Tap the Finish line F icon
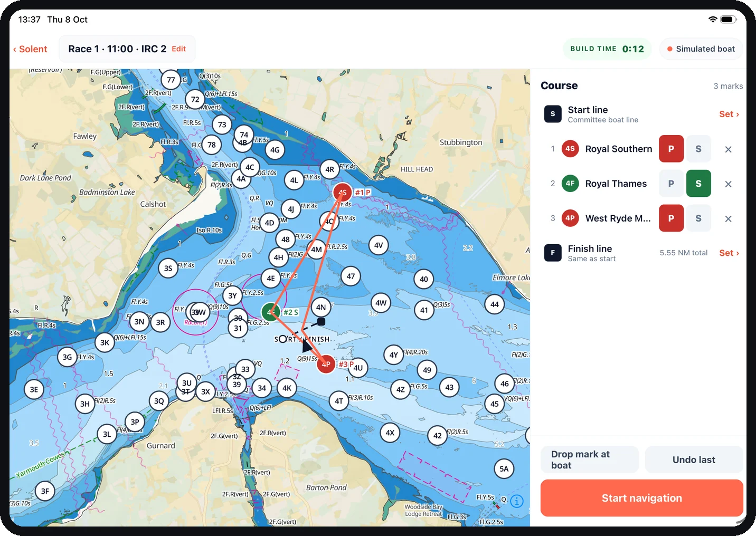The height and width of the screenshot is (536, 756). (553, 253)
